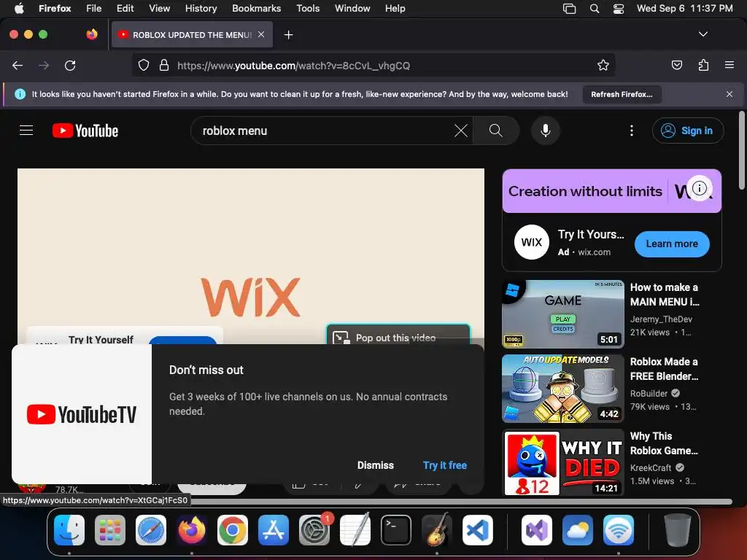The image size is (747, 560).
Task: Open the Bookmarks menu
Action: [x=256, y=8]
